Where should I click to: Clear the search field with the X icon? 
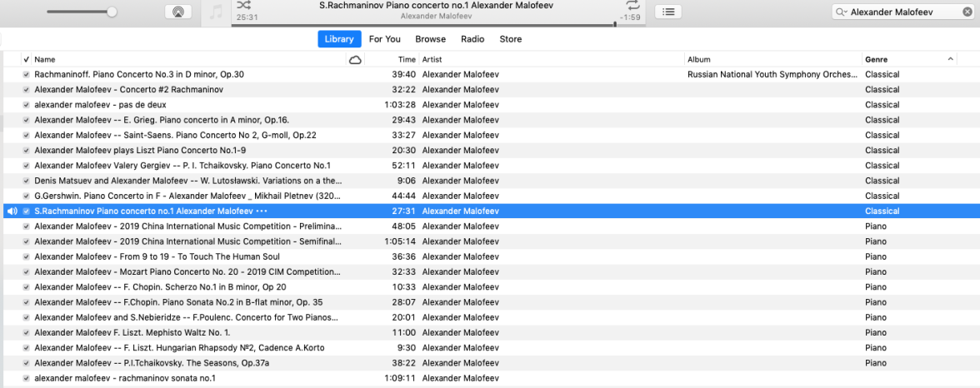pyautogui.click(x=967, y=12)
